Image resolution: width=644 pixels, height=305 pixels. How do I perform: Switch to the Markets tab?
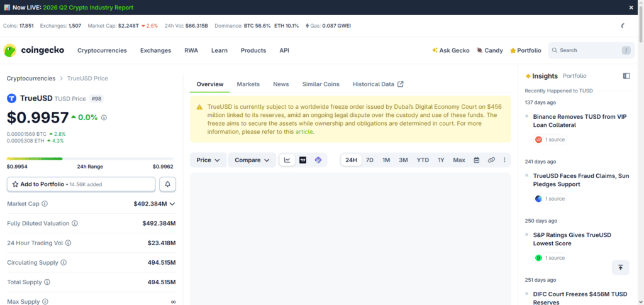point(248,84)
